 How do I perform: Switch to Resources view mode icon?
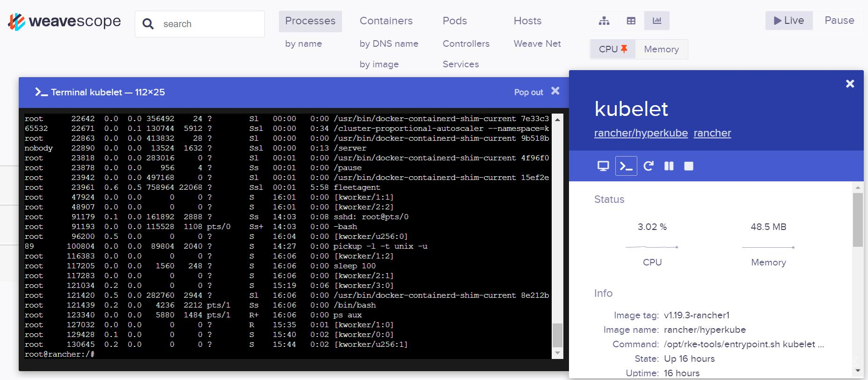[x=657, y=21]
